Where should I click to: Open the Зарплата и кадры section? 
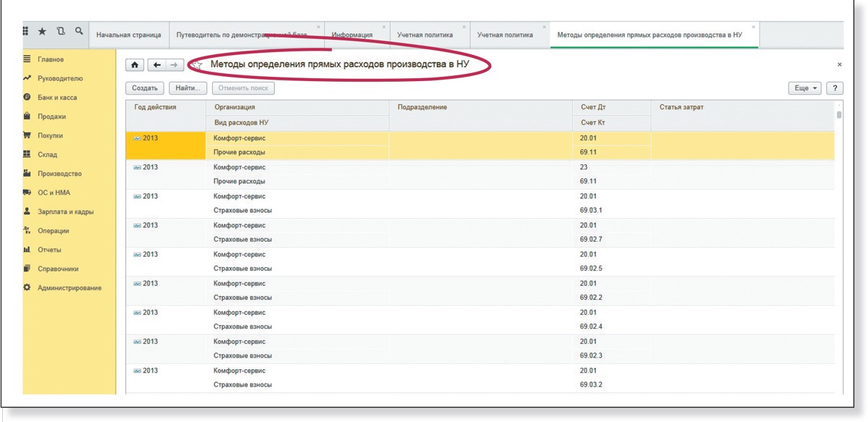65,212
